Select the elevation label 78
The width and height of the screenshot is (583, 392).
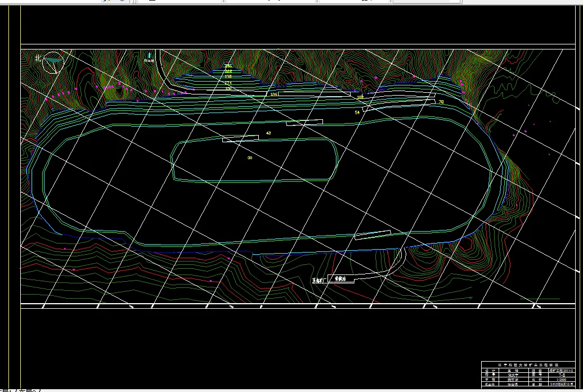pos(441,101)
